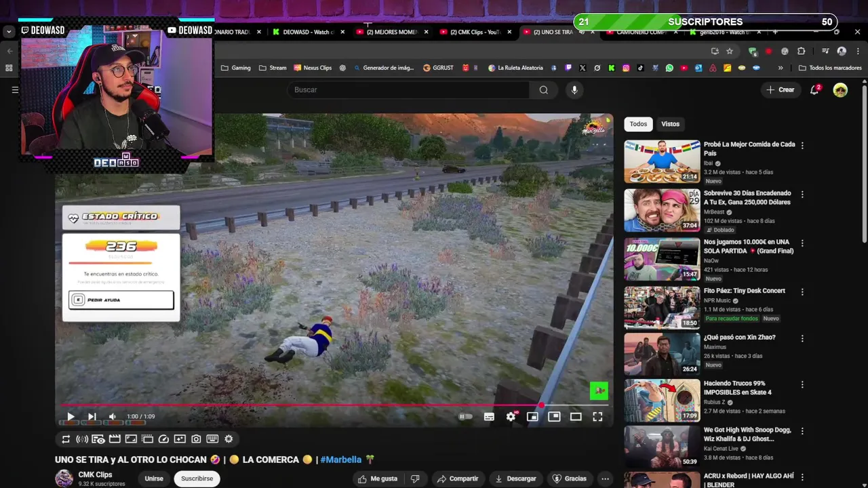Image resolution: width=868 pixels, height=488 pixels.
Task: Play the YouTube video
Action: [71, 417]
